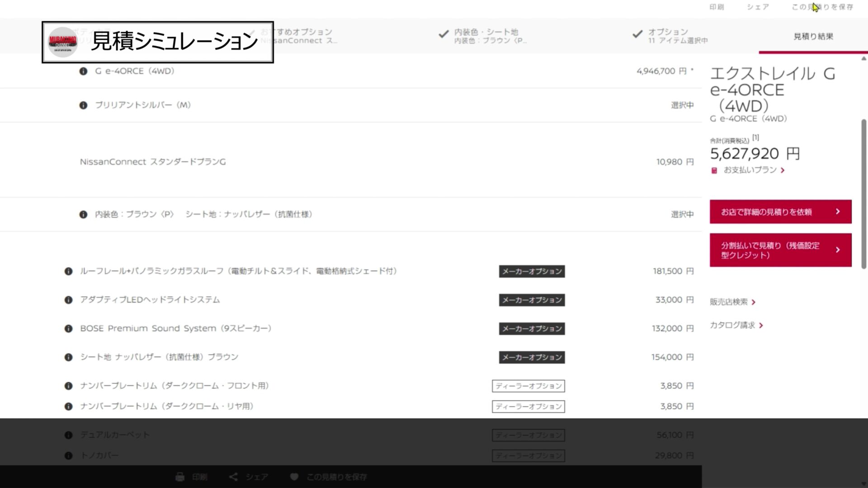The height and width of the screenshot is (488, 868).
Task: Click price 4,946,700 円
Action: coord(661,71)
